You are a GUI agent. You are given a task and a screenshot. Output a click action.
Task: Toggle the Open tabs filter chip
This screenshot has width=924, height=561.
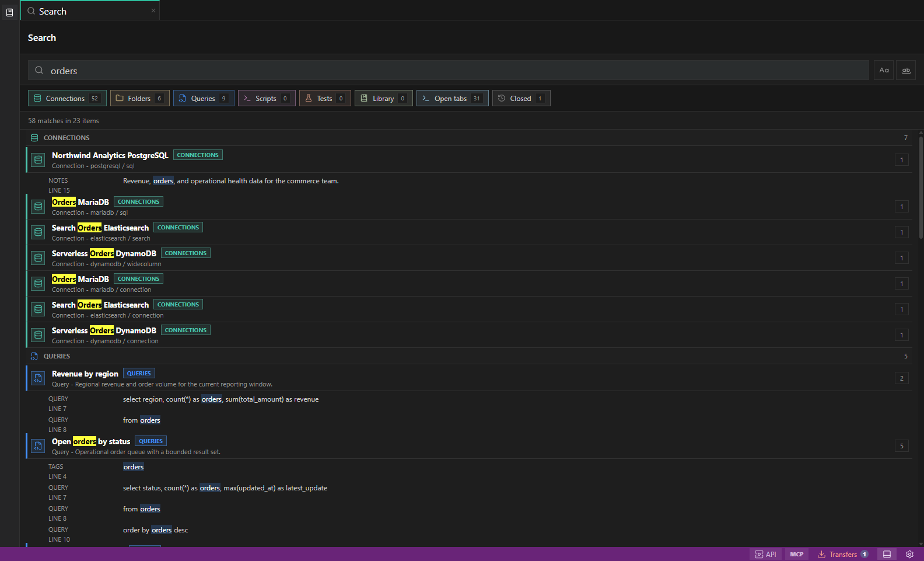point(453,98)
